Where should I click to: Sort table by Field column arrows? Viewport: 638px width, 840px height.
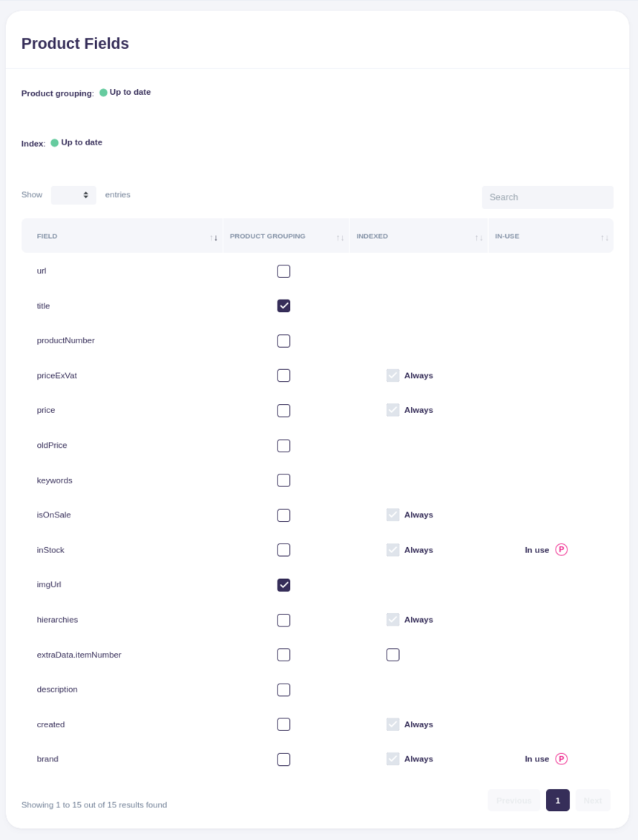tap(214, 237)
